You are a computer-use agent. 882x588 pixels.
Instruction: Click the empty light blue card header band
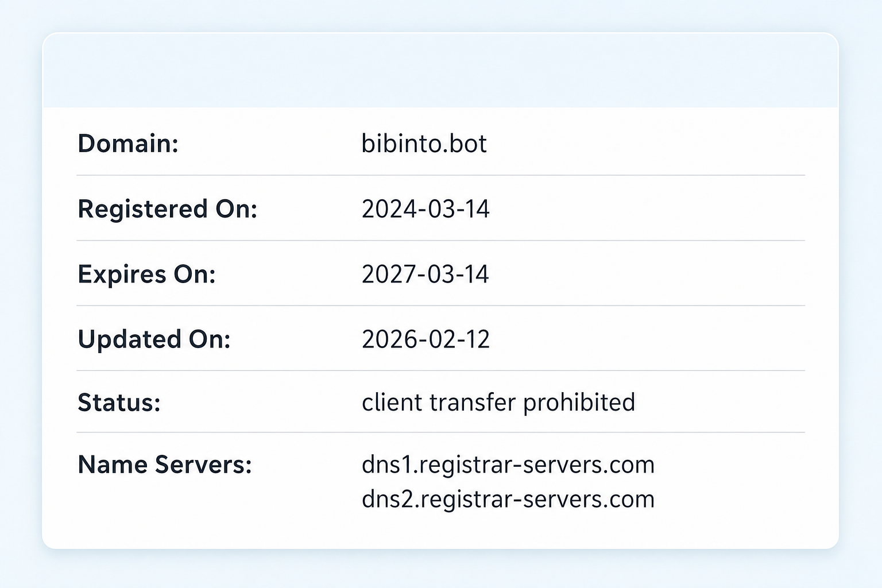pos(440,70)
